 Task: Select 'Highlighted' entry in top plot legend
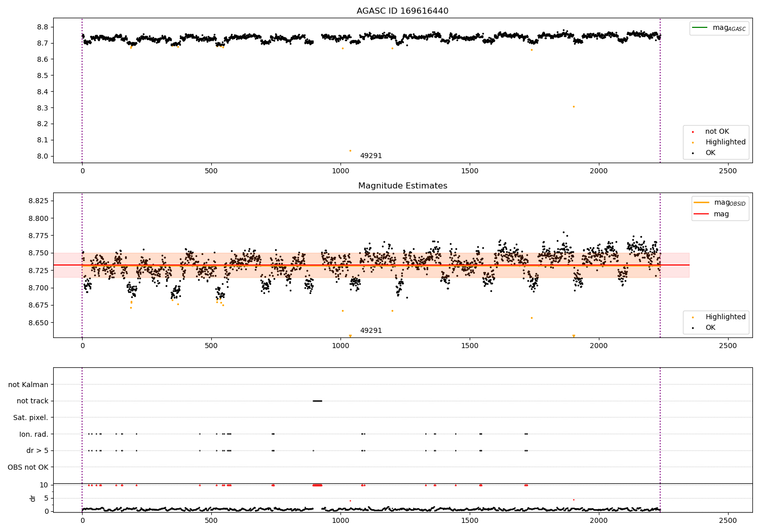(x=725, y=142)
